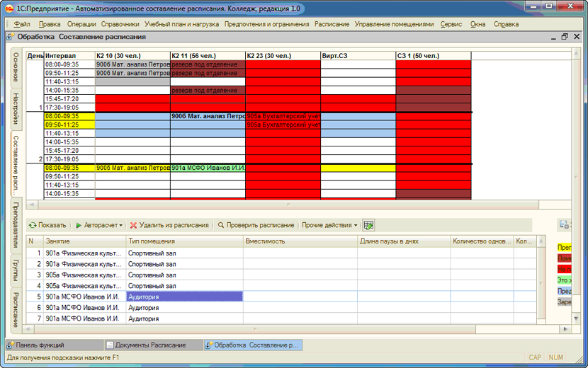Sort by the Вместимость column header
The width and height of the screenshot is (588, 368).
click(300, 241)
